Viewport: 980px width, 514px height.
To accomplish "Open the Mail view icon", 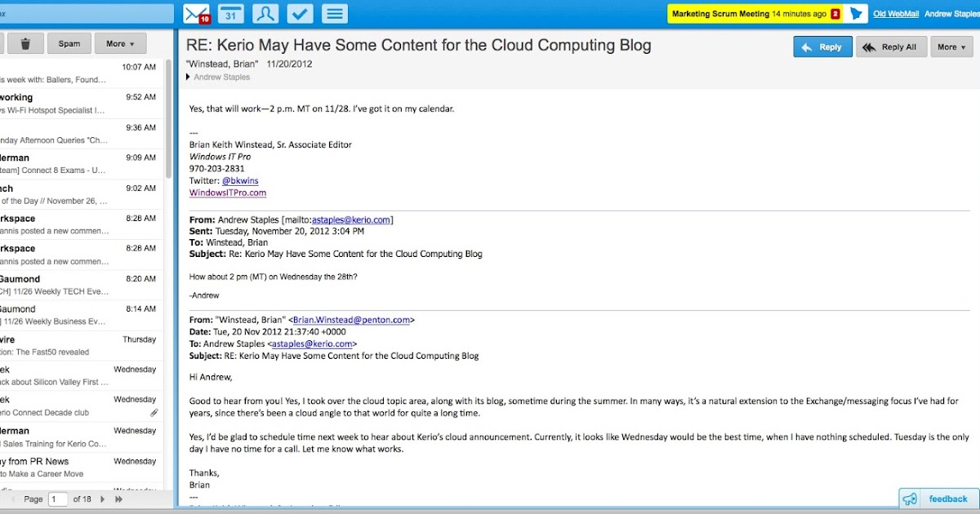I will (x=196, y=14).
